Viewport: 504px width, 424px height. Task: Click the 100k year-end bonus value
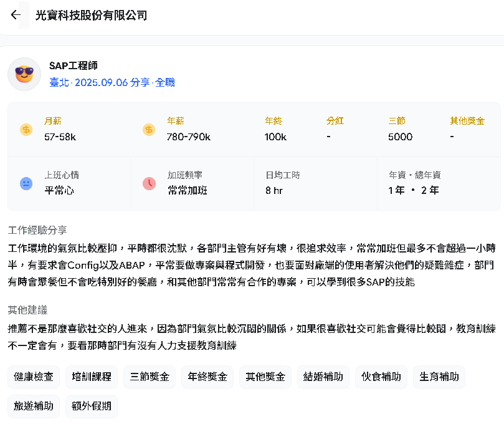[x=275, y=137]
